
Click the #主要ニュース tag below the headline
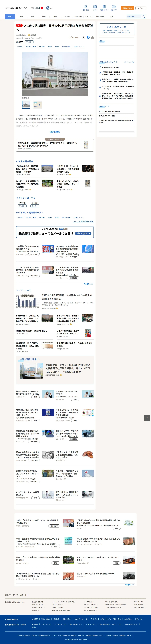click(79, 47)
